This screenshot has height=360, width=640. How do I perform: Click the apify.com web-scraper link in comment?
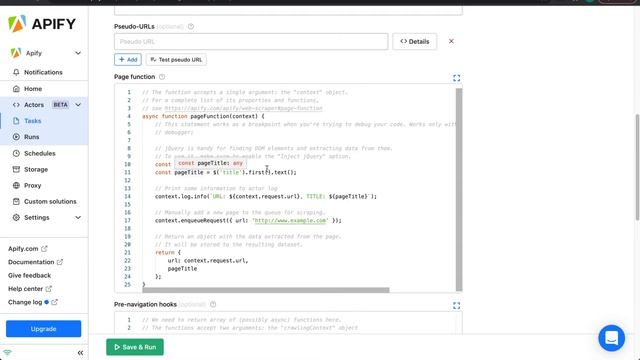click(x=244, y=108)
